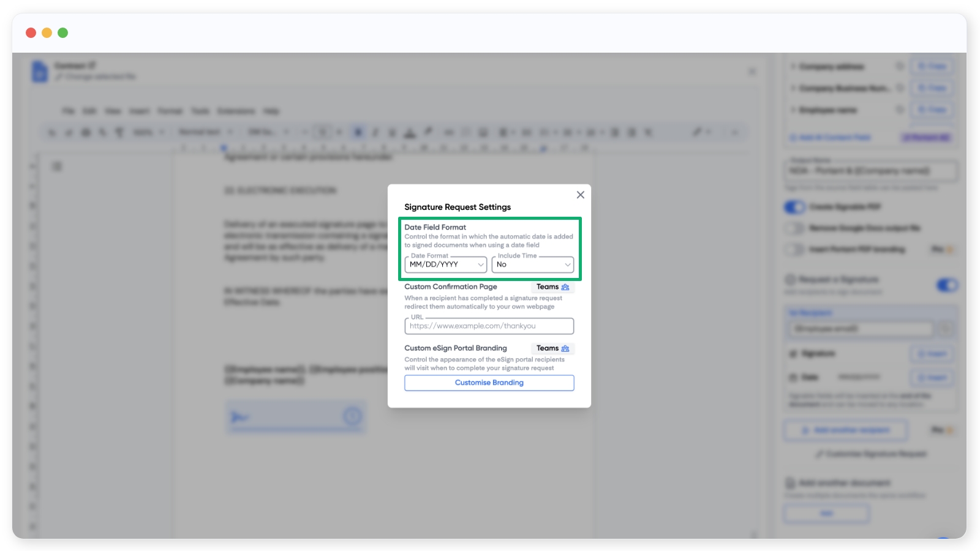Click the Teams badge beside Custom eSign Portal Branding
The image size is (980, 551).
point(552,348)
